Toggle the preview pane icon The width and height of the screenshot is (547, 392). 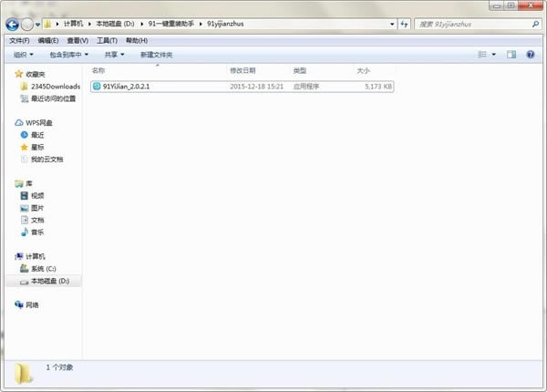(x=511, y=55)
